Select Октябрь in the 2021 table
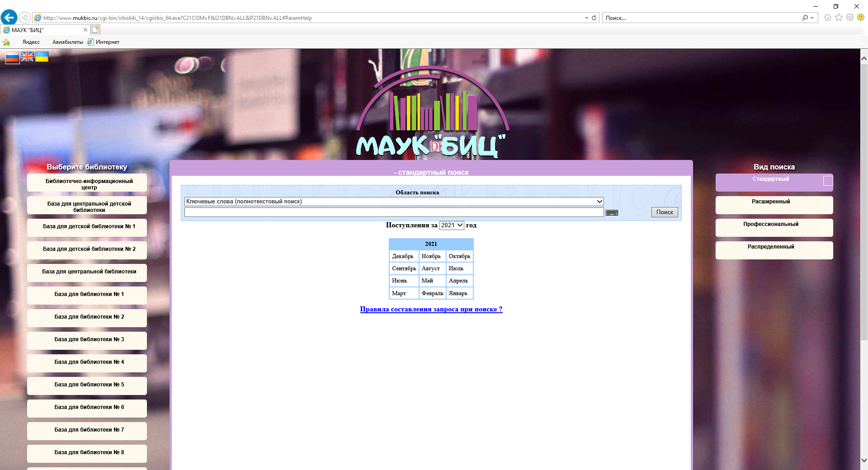868x470 pixels. 459,256
